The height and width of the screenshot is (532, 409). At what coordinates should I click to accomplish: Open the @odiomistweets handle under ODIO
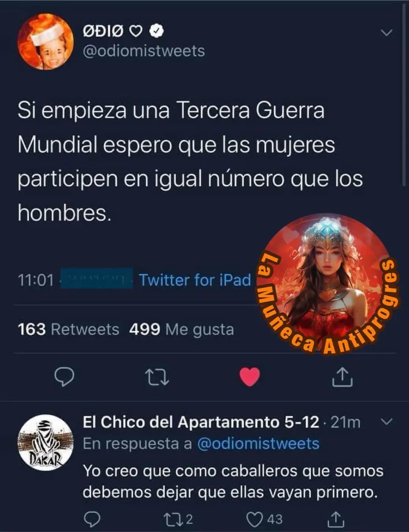click(x=144, y=51)
